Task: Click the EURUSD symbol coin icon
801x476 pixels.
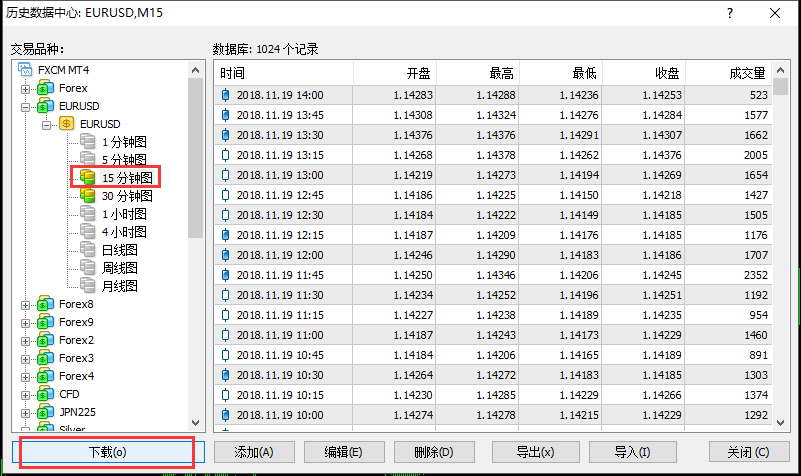Action: tap(67, 124)
